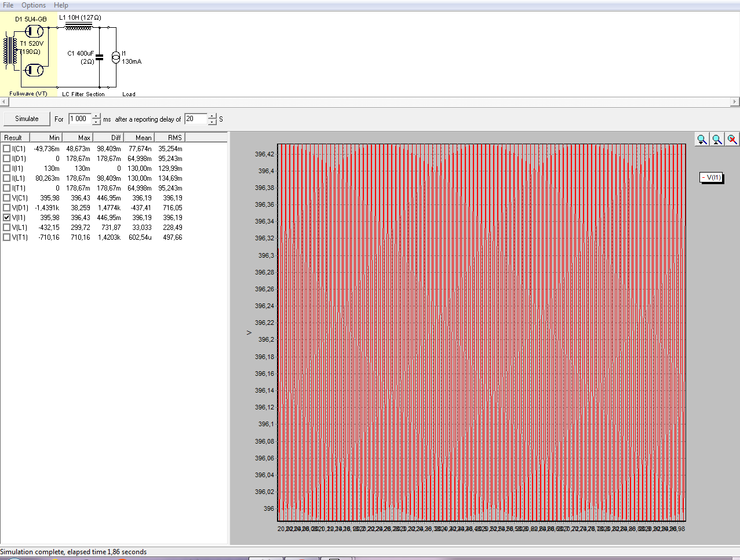Click the reporting delay input field

[195, 119]
